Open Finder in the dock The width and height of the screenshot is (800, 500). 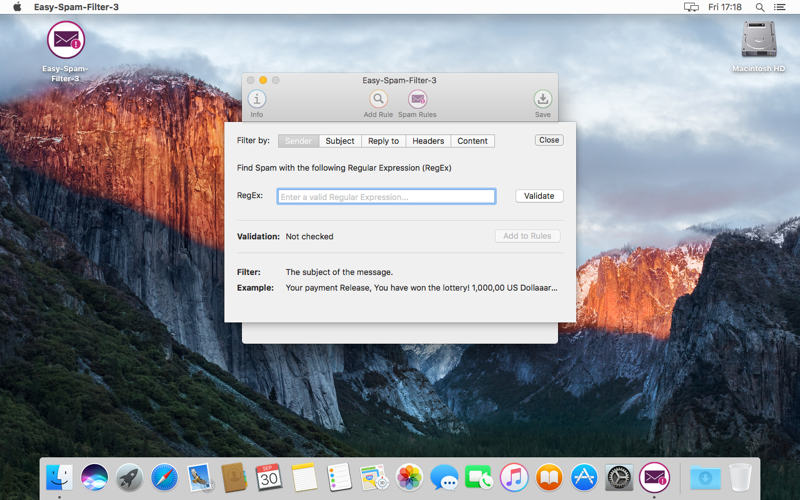[59, 478]
